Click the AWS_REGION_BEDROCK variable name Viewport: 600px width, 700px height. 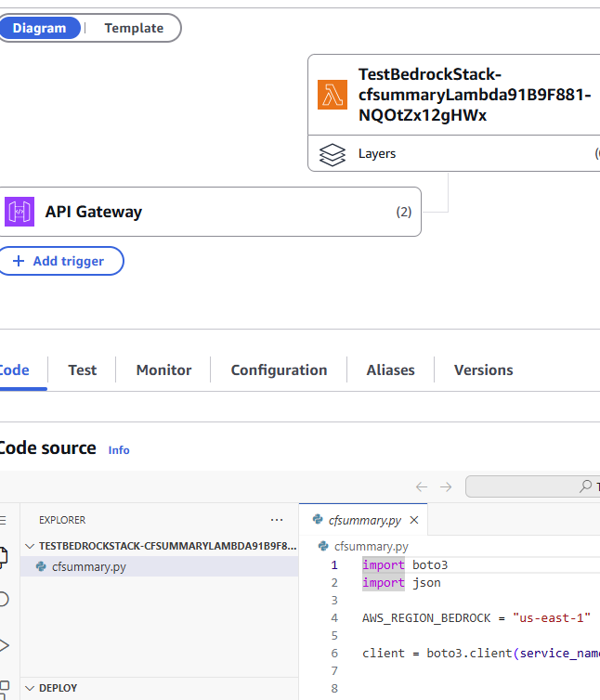coord(426,618)
